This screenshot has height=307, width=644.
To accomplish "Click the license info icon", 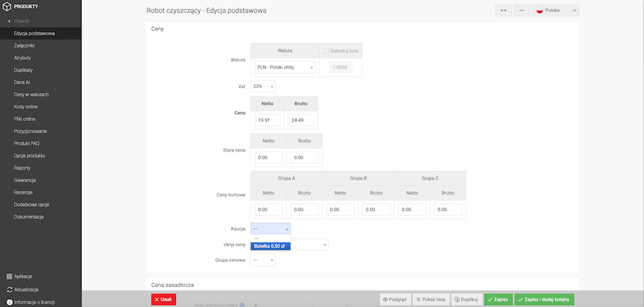I will (x=9, y=302).
